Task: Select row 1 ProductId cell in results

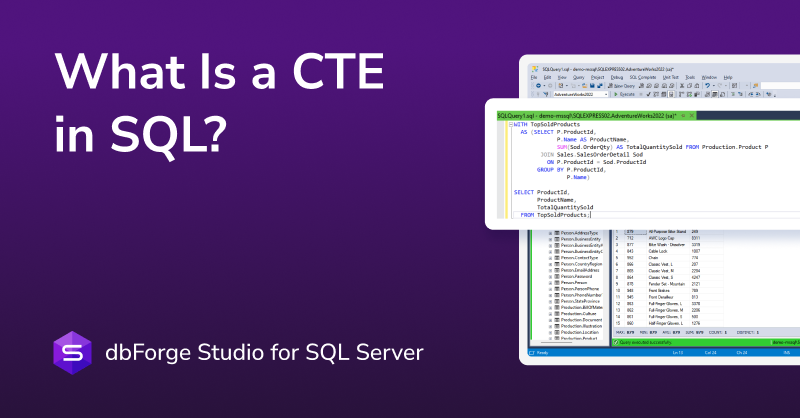Action: pos(636,231)
